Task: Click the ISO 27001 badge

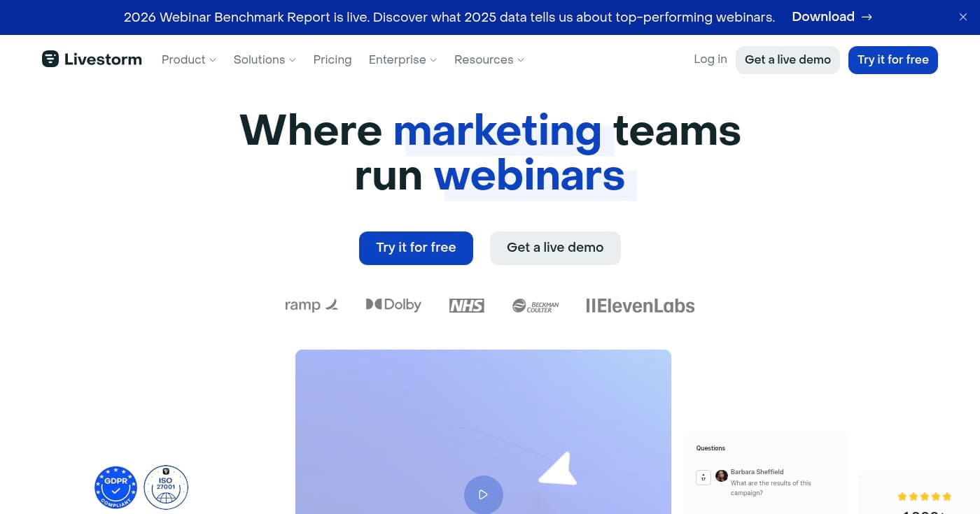Action: 166,487
